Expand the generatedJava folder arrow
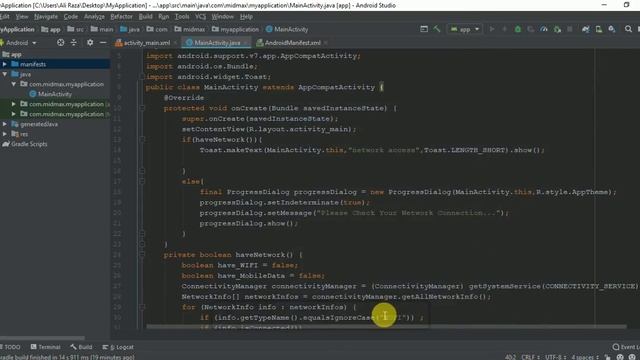The image size is (640, 360). coord(4,124)
